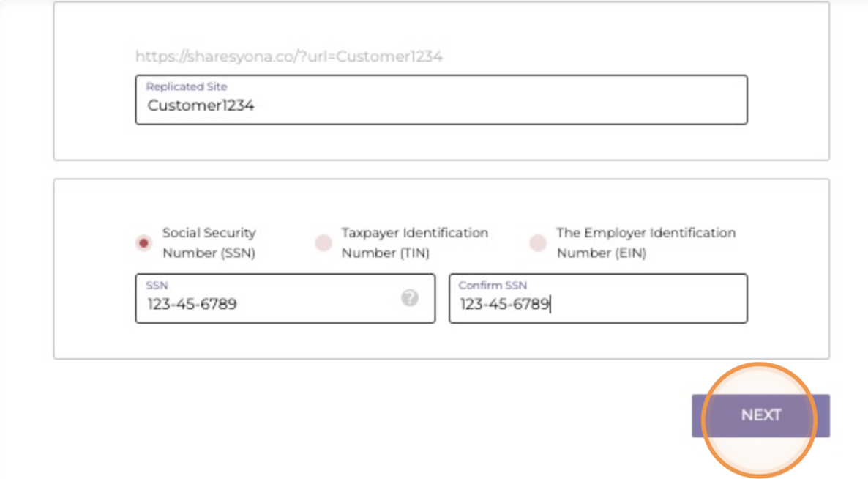Viewport: 868px width, 479px height.
Task: Click the "Social Security Number (SSN)" label text
Action: [x=209, y=242]
